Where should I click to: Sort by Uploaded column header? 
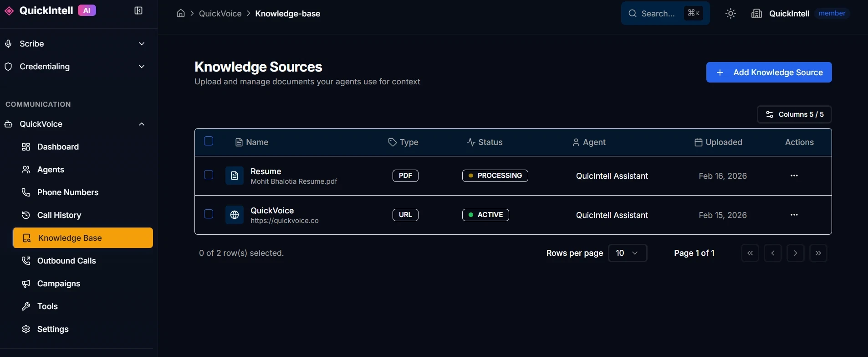pos(718,142)
